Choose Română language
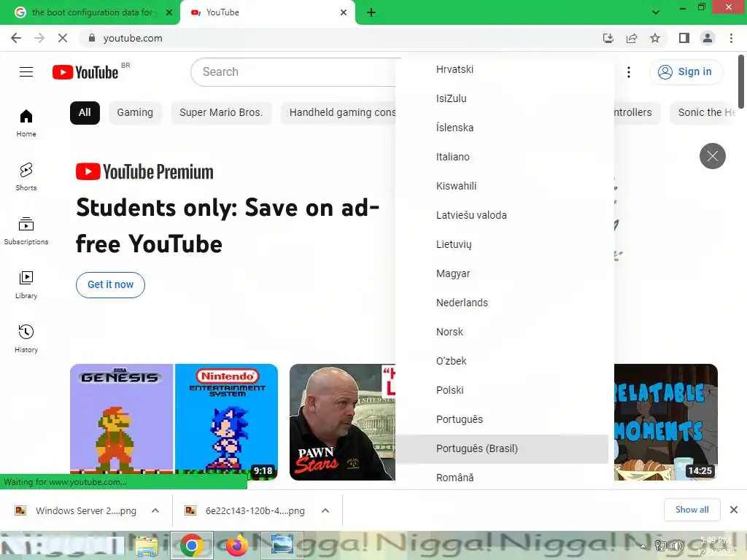Viewport: 747px width, 560px height. pyautogui.click(x=502, y=477)
